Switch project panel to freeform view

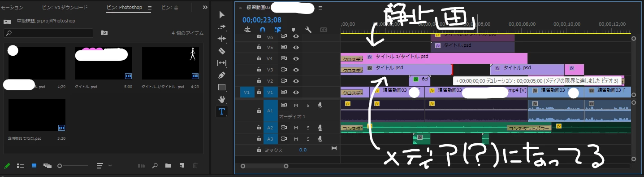tap(48, 166)
